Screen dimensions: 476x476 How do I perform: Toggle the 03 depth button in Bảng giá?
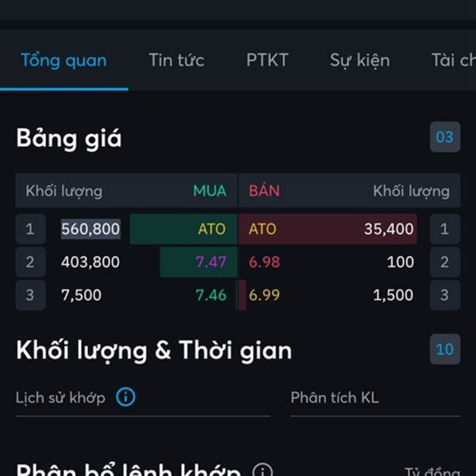[x=445, y=137]
